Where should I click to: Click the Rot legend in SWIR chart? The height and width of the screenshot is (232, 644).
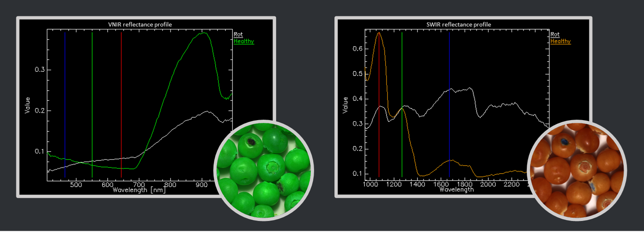pyautogui.click(x=555, y=35)
